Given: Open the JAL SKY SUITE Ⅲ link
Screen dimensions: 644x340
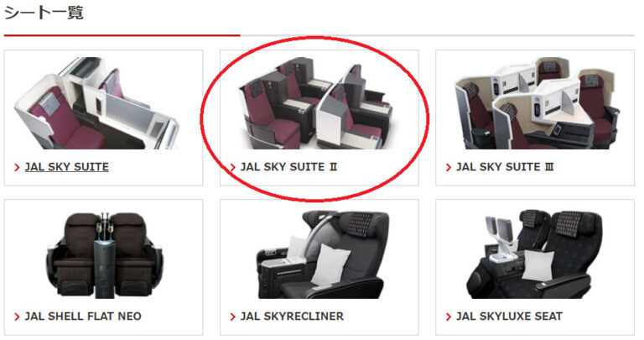Looking at the screenshot, I should pyautogui.click(x=505, y=167).
